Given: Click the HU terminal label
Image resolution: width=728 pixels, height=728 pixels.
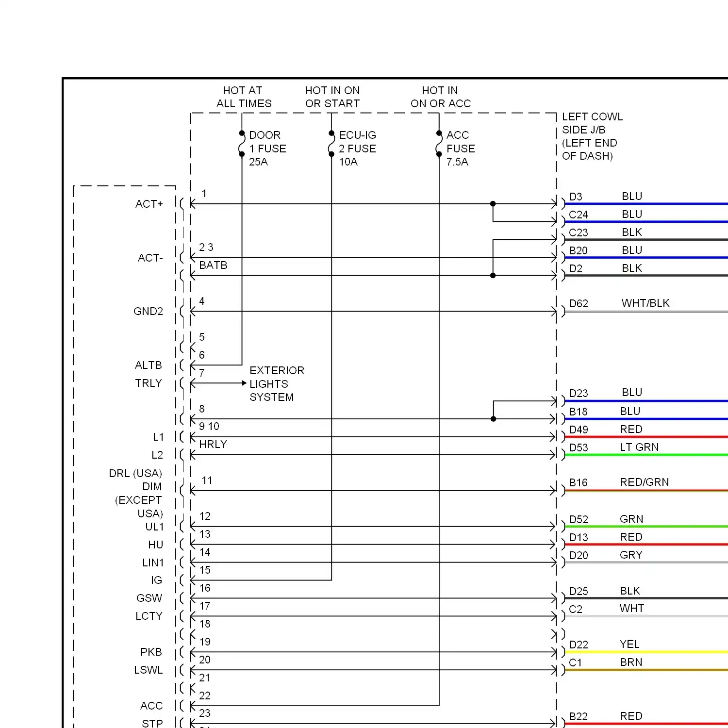Looking at the screenshot, I should 156,545.
